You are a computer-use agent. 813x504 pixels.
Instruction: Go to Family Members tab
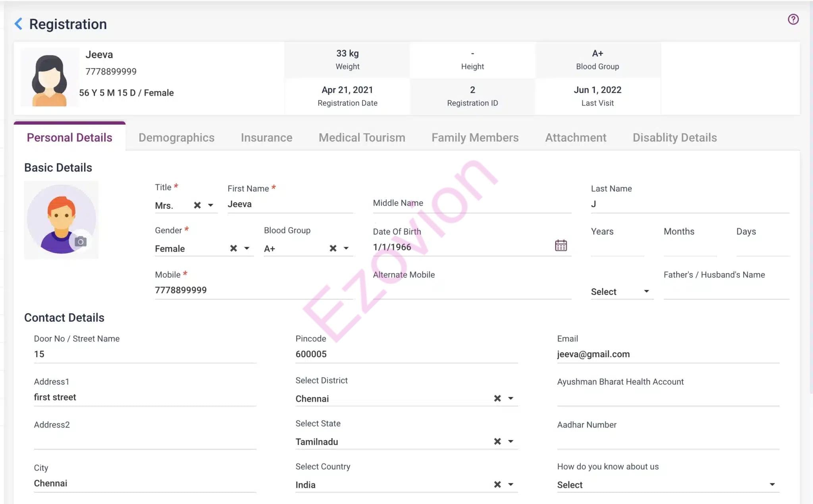click(x=475, y=138)
